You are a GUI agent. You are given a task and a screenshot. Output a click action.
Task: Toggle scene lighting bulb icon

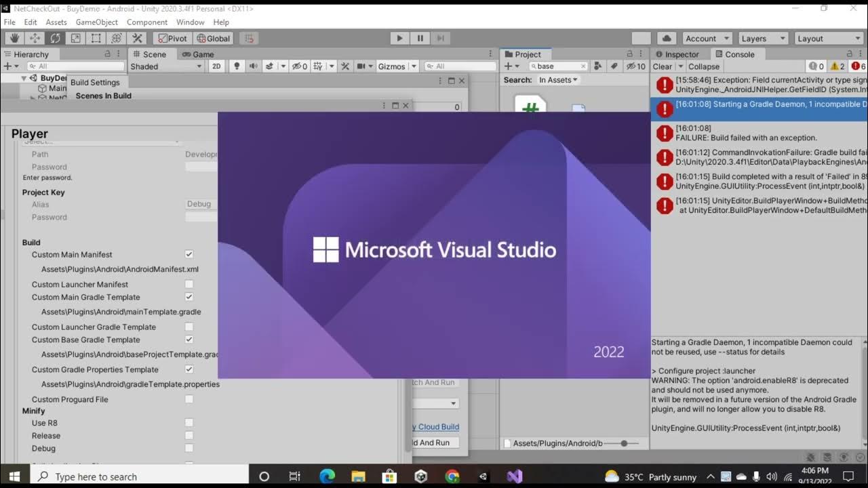237,66
